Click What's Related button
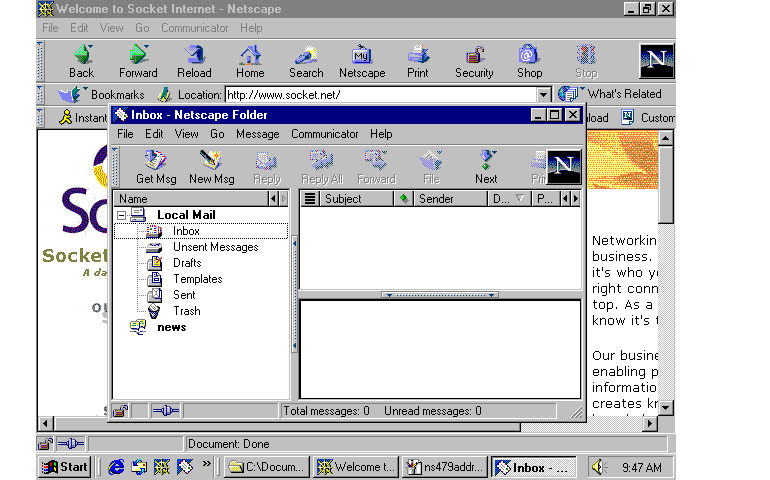The image size is (770, 480). [x=610, y=94]
